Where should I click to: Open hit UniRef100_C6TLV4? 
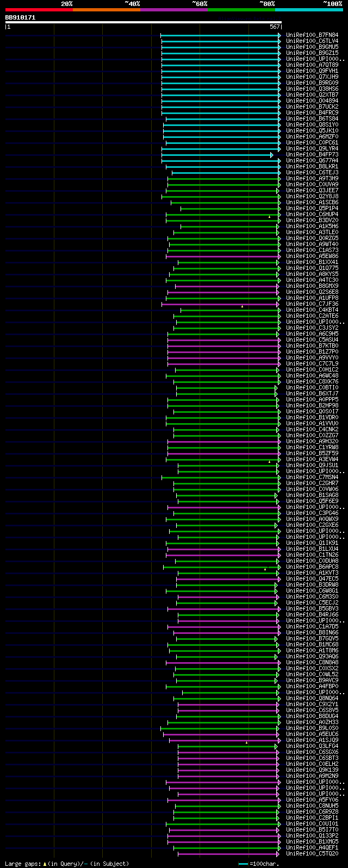[312, 41]
